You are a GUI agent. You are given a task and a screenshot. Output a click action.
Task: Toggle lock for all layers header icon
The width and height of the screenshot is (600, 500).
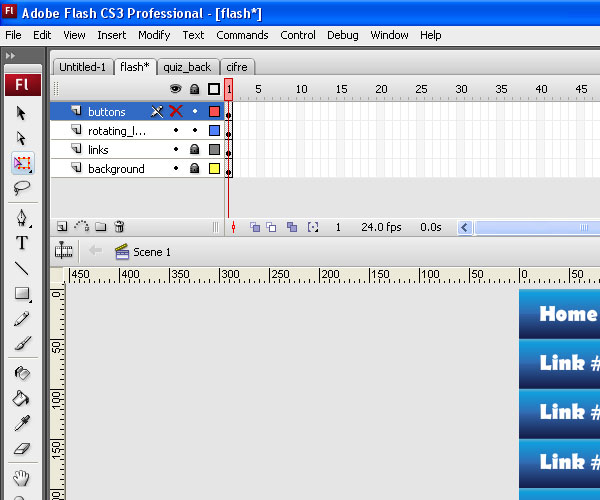click(194, 89)
